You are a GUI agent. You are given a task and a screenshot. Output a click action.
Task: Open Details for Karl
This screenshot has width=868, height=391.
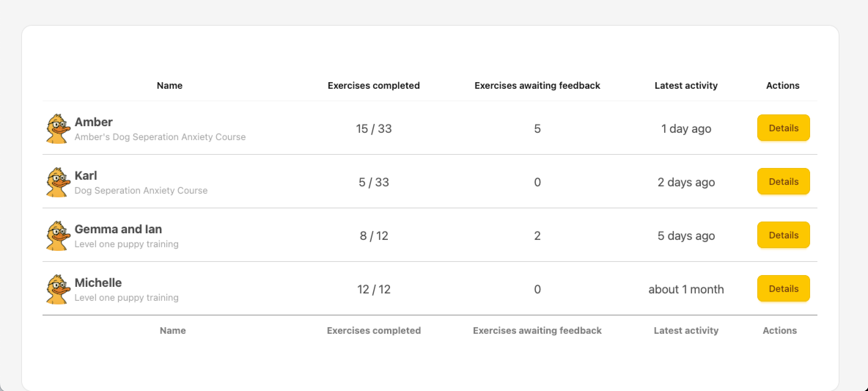click(783, 182)
